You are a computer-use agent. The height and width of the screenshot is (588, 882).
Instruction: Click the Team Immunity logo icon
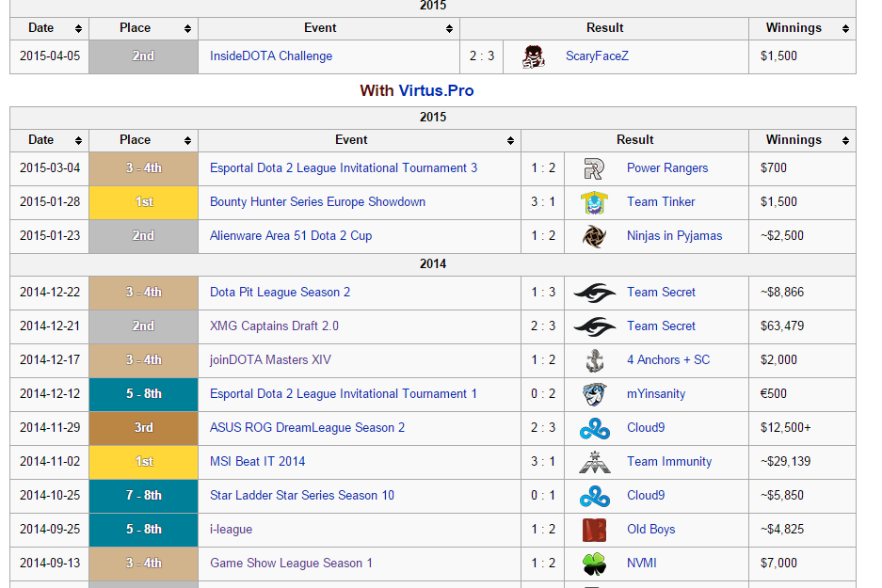coord(595,462)
